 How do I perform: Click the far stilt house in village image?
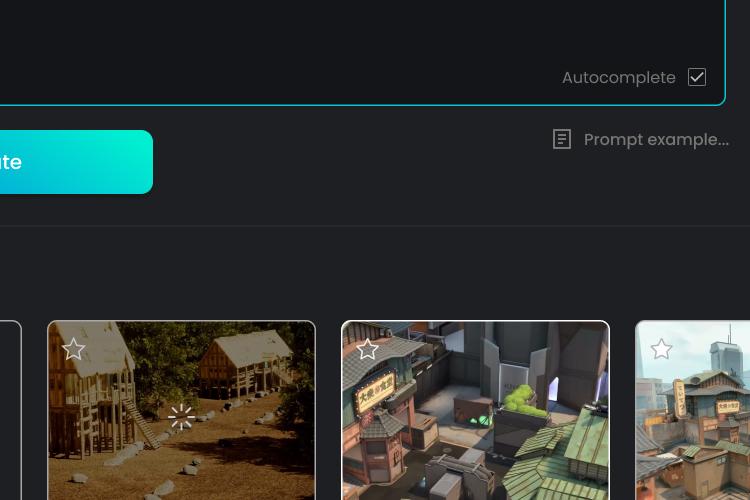tap(245, 365)
